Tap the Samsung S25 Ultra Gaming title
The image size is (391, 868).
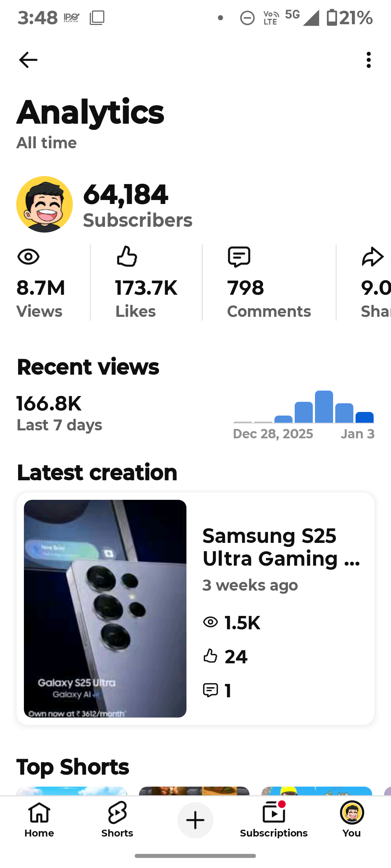281,547
